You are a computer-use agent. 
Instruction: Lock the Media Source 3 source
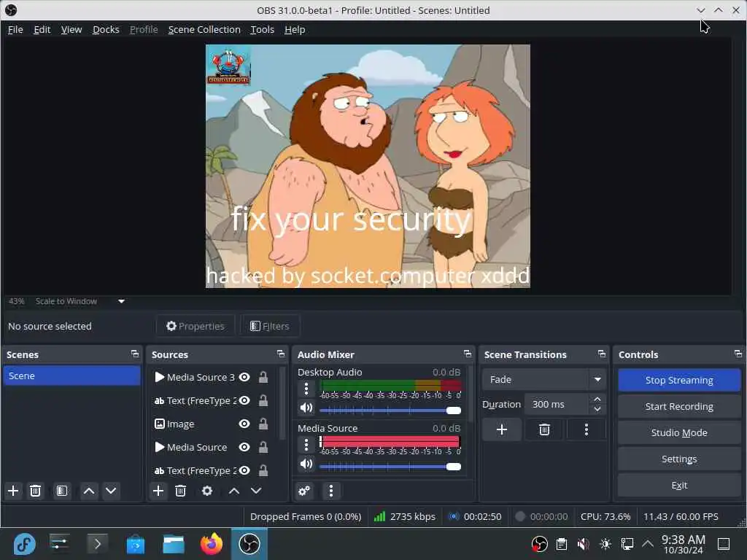[x=263, y=377]
